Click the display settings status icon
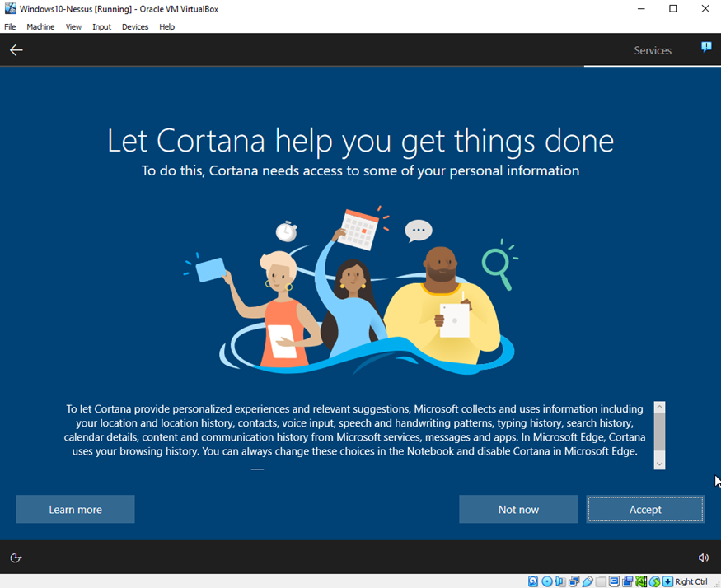Viewport: 721px width, 588px height. 614,581
